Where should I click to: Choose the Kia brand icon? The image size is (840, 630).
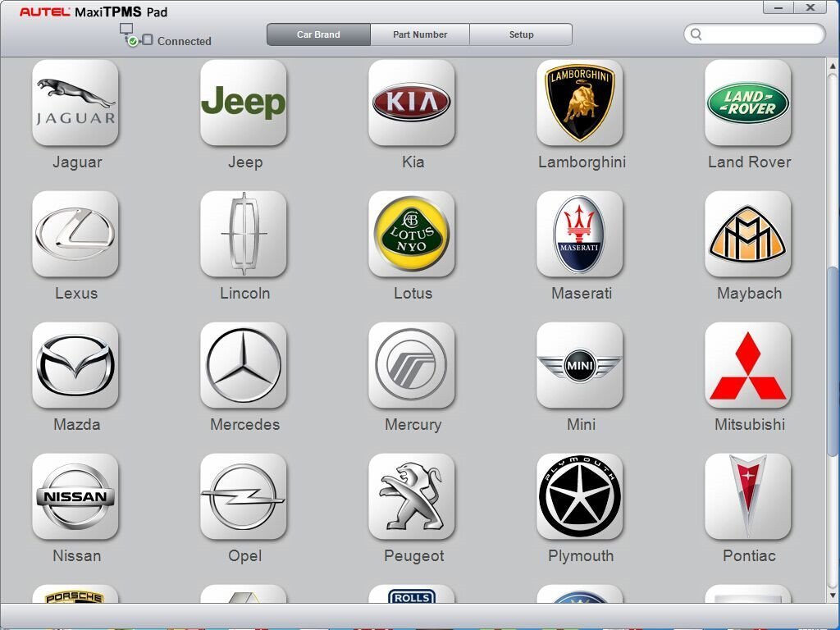pos(412,103)
